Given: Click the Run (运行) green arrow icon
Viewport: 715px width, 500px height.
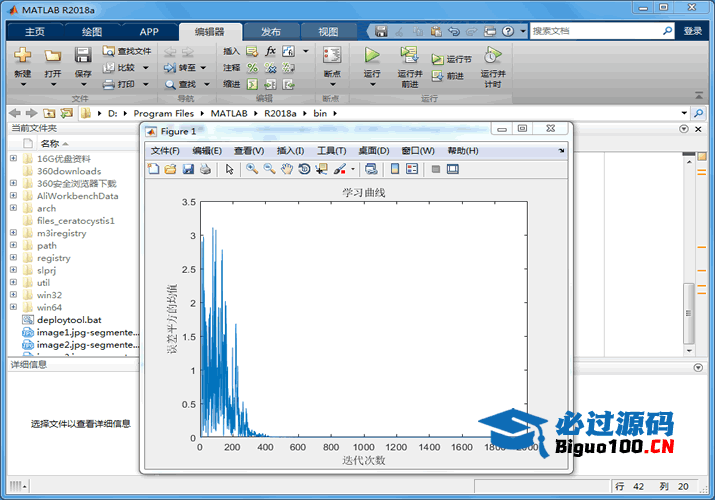Looking at the screenshot, I should (372, 55).
